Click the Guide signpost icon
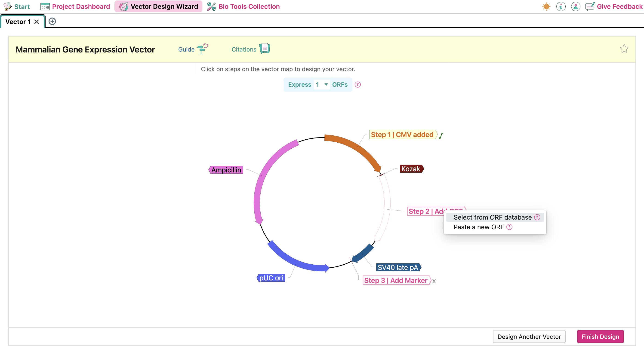Screen dimensions: 644x355 [x=203, y=49]
